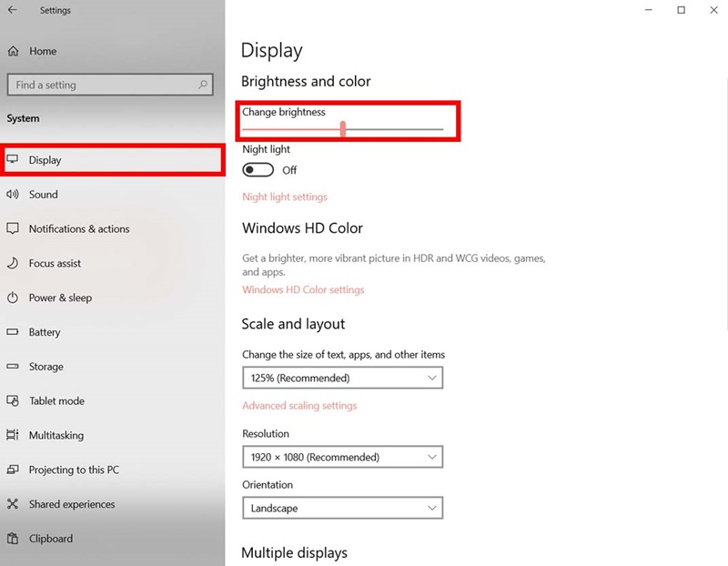The image size is (728, 566).
Task: Click the Sound speaker icon
Action: tap(13, 195)
